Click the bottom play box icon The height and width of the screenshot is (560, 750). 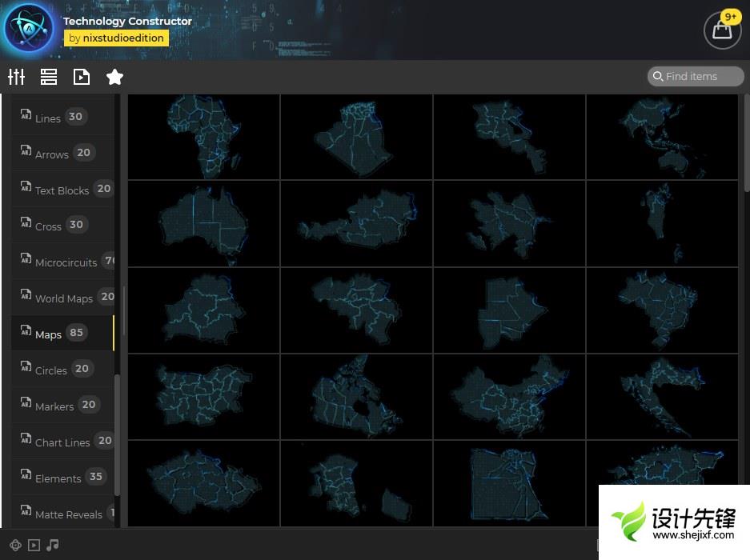coord(34,545)
